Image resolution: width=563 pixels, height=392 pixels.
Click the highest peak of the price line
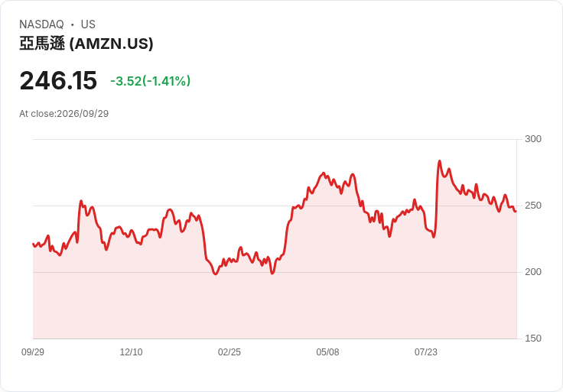440,161
